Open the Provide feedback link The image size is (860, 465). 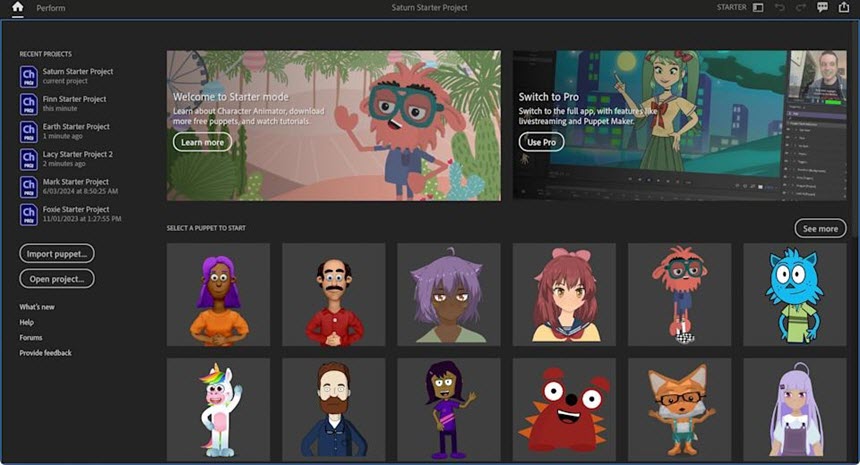[x=46, y=353]
